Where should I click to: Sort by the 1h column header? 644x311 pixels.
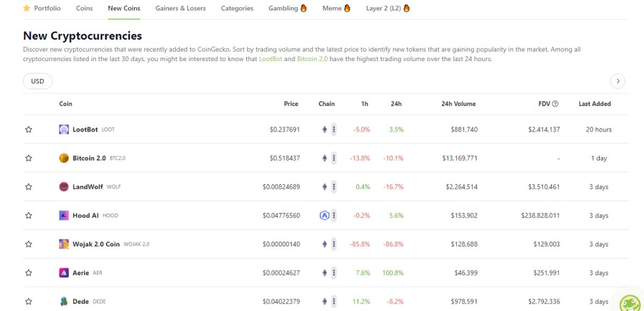pyautogui.click(x=365, y=104)
